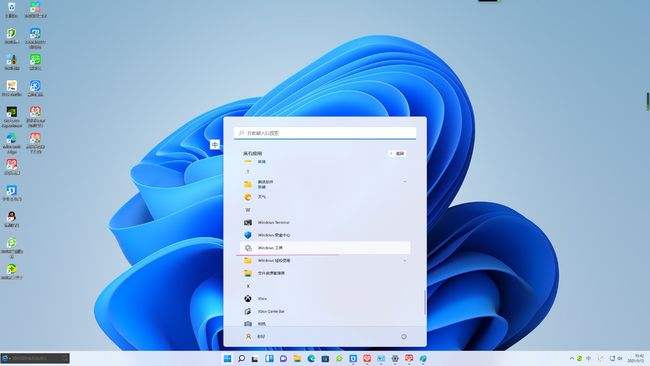Jump using the T letter header
650x366 pixels.
pos(248,172)
